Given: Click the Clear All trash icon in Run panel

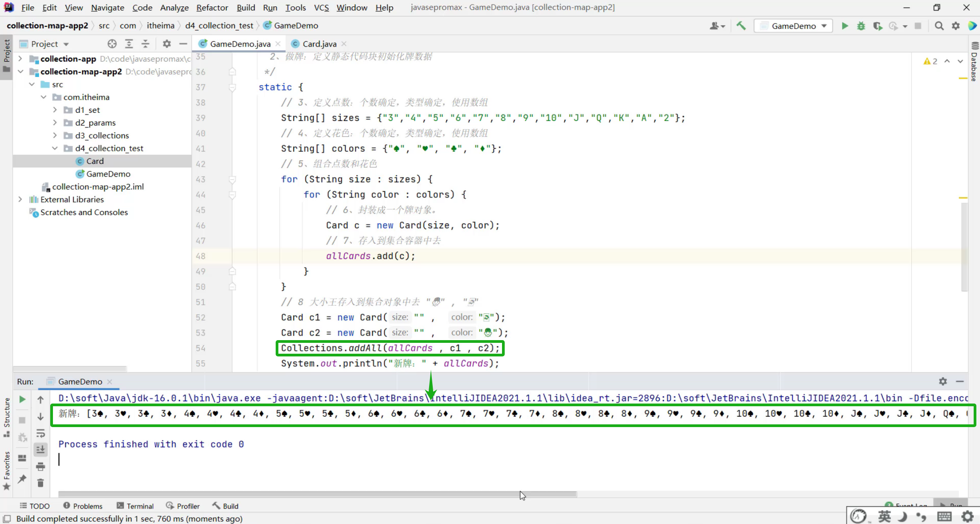Looking at the screenshot, I should (x=40, y=483).
